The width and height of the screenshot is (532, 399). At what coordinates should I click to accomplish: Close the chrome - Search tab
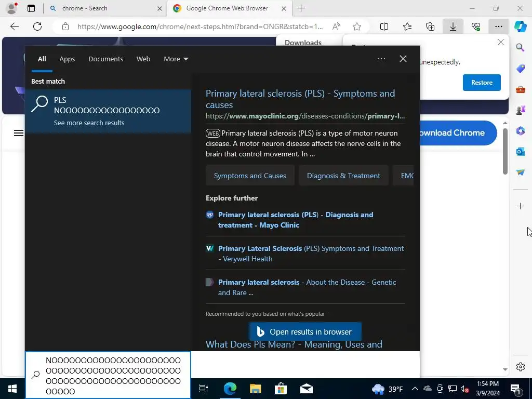click(159, 8)
